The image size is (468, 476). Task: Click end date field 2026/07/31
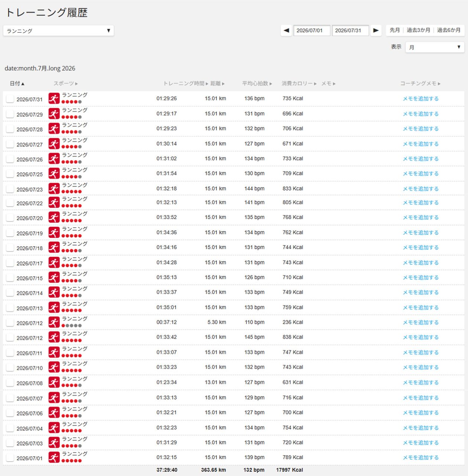350,30
